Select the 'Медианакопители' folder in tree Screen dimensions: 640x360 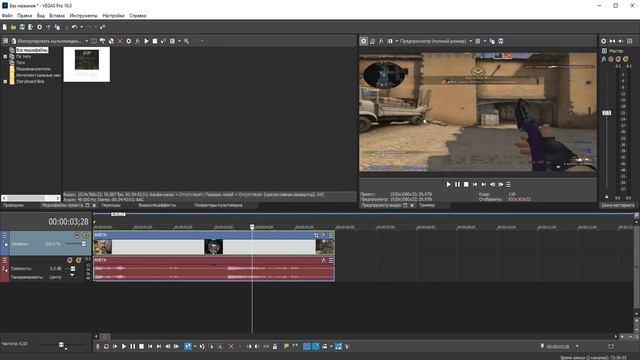pos(33,69)
